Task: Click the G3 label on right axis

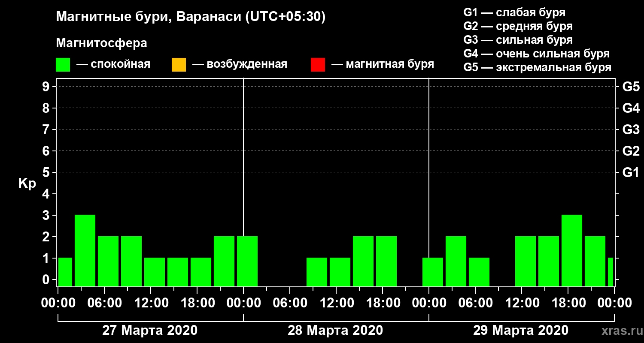Action: 631,129
